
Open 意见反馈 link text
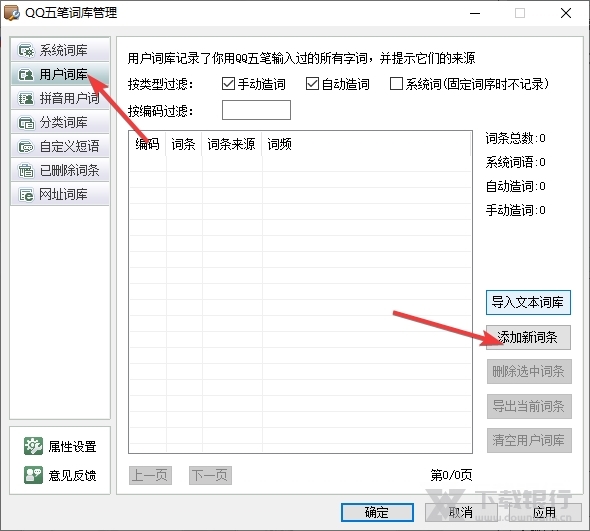[73, 475]
